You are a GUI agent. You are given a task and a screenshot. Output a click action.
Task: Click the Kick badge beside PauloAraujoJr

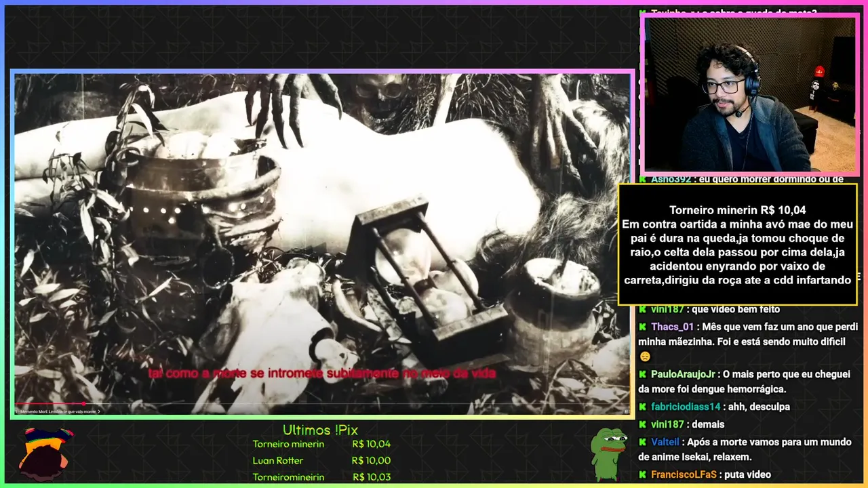point(642,374)
